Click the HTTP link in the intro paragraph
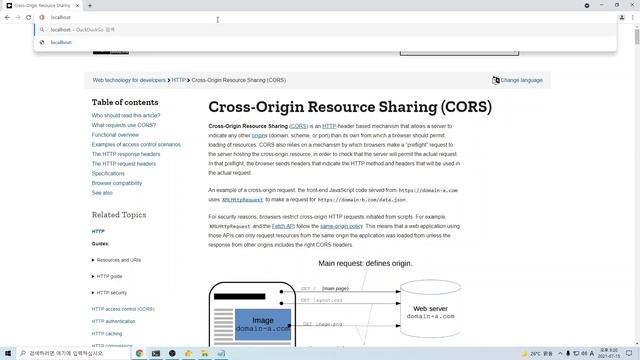Screen dimensions: 640x360 click(x=329, y=126)
